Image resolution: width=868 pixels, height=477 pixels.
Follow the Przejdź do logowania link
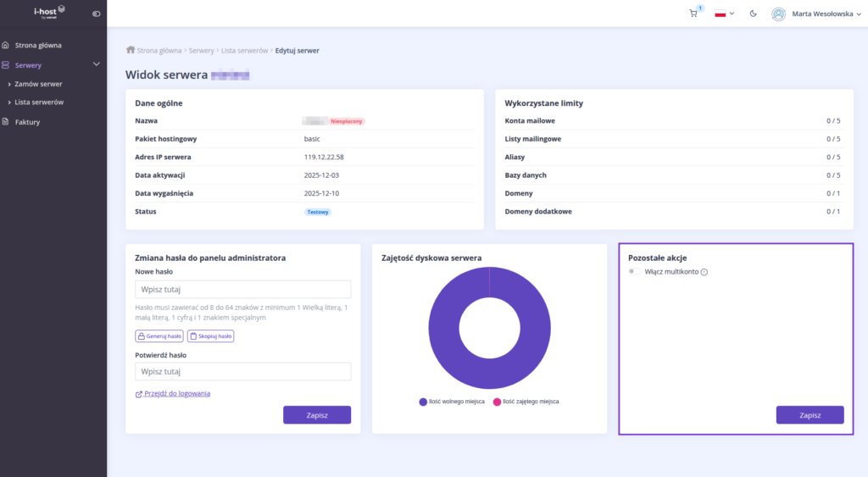(x=177, y=393)
